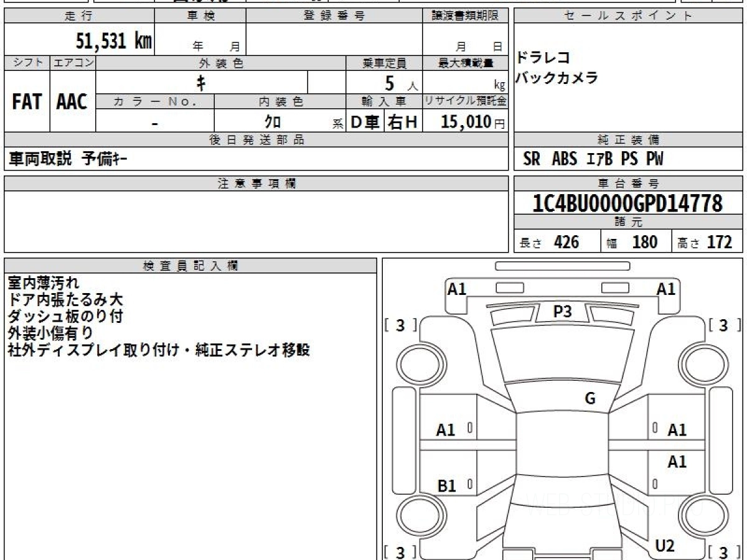Screen dimensions: 747x560
Task: Click the B1 mark on the diagram
Action: [x=446, y=486]
